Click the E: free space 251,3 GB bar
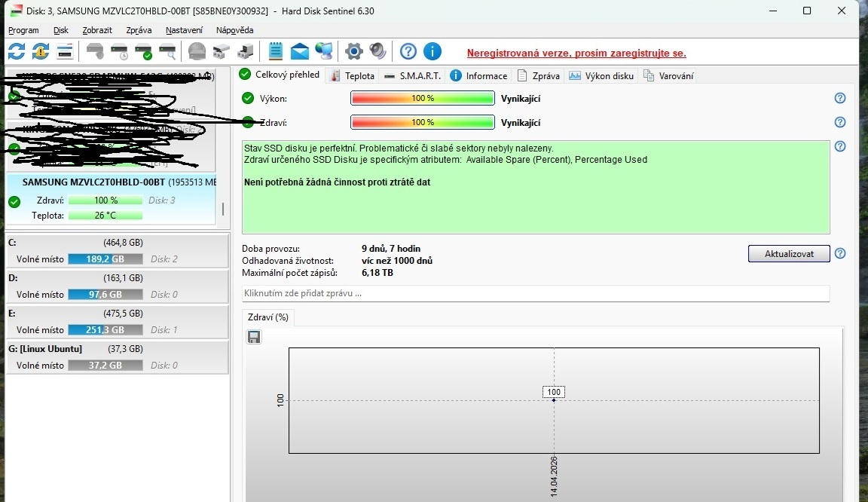 tap(105, 329)
